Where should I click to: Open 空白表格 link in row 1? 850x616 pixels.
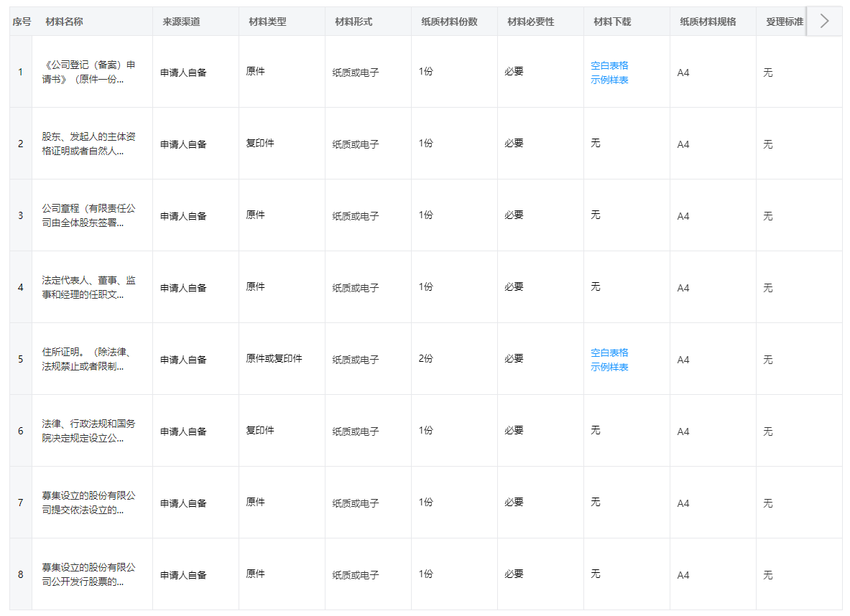tap(609, 65)
